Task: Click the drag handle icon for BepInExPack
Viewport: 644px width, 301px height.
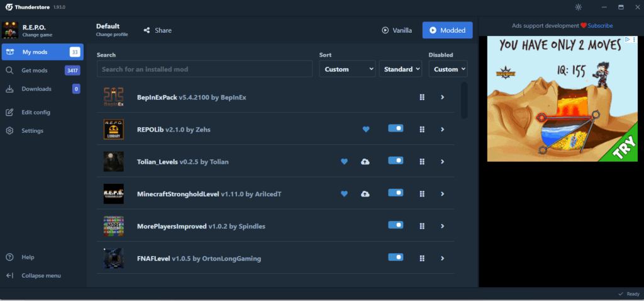Action: click(x=422, y=97)
